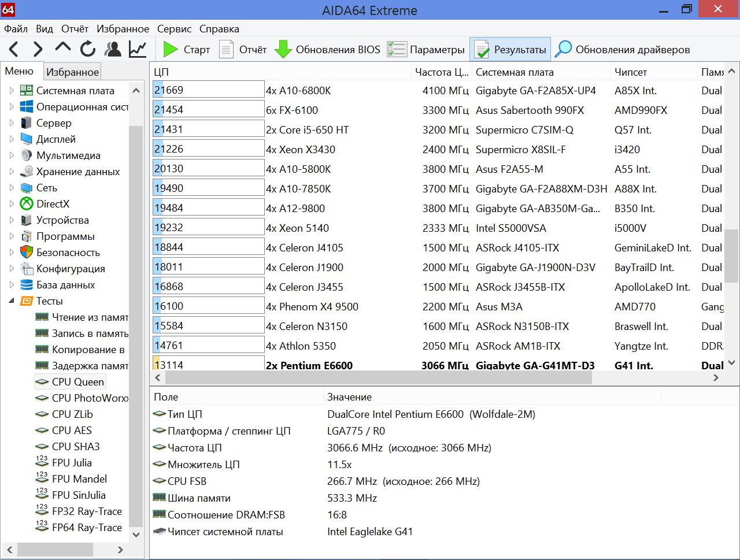This screenshot has height=560, width=740.
Task: Switch to the Избранное tab
Action: click(72, 72)
